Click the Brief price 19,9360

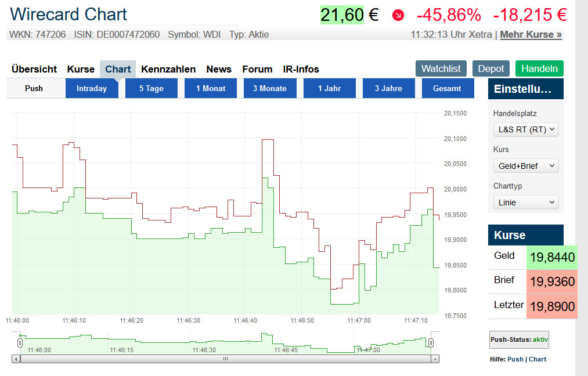click(552, 281)
